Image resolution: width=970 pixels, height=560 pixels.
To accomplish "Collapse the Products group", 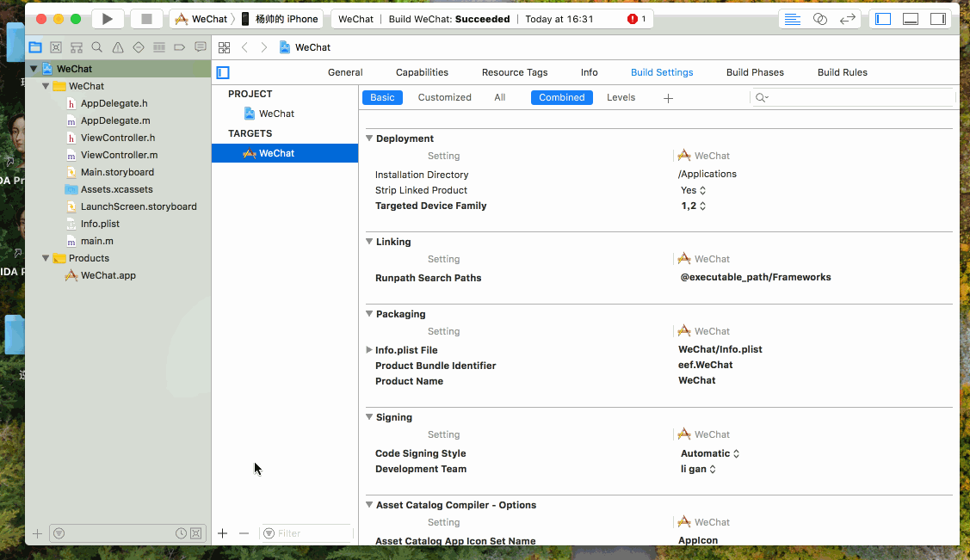I will 46,258.
